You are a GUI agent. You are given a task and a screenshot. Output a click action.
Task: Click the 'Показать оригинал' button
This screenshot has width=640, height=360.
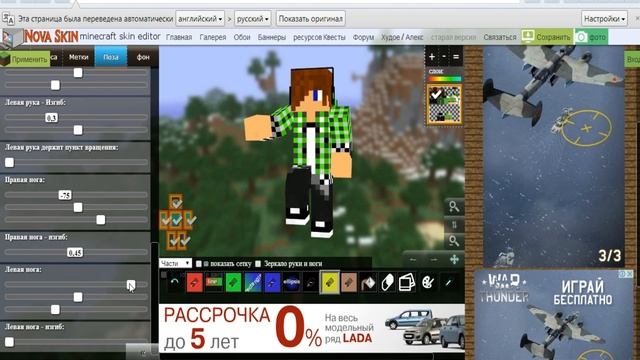pos(311,19)
